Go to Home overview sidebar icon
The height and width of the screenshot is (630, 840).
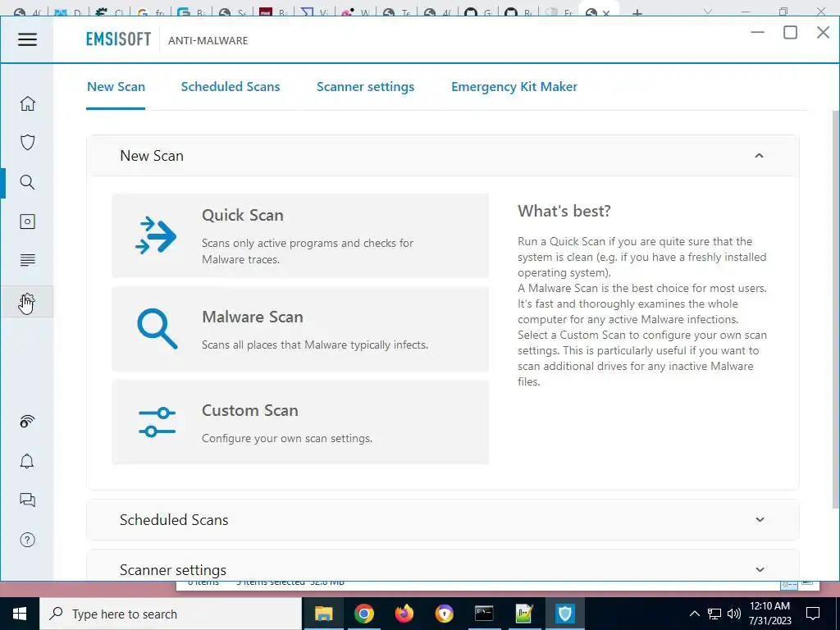27,103
